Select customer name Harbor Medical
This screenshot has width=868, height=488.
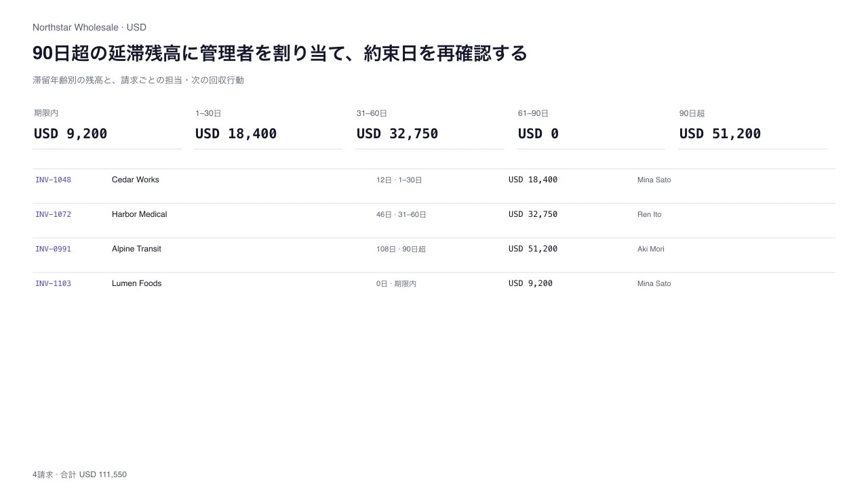pyautogui.click(x=139, y=214)
